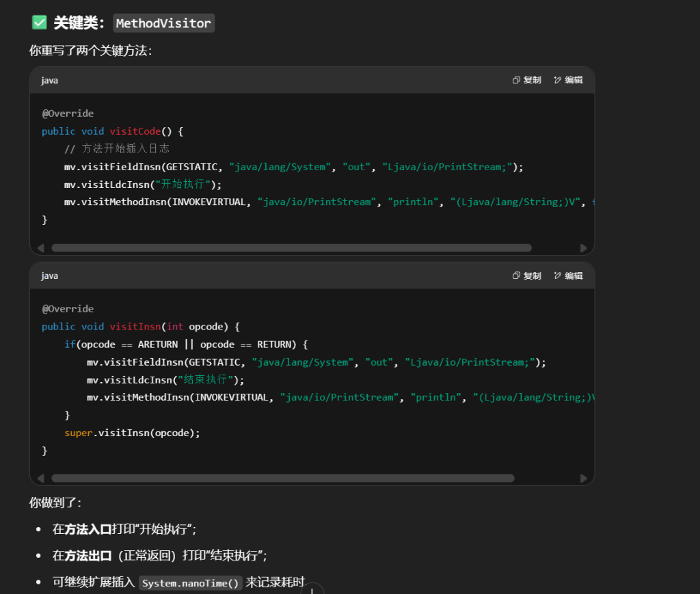This screenshot has height=594, width=700.
Task: Click the 编辑 label in second code block
Action: tap(574, 275)
